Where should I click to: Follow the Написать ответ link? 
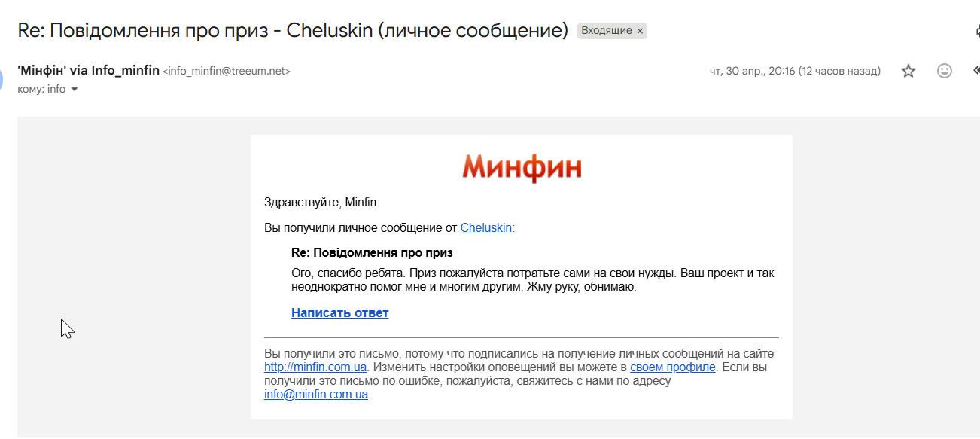tap(339, 312)
